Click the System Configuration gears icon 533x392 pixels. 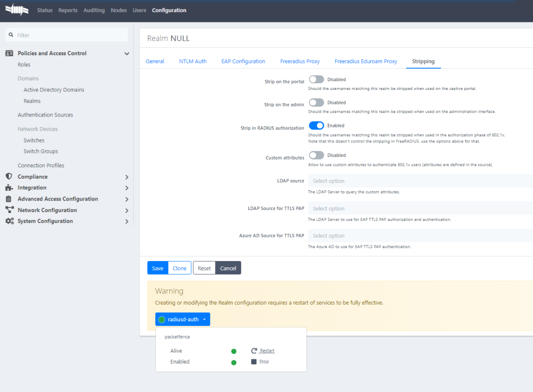click(9, 221)
